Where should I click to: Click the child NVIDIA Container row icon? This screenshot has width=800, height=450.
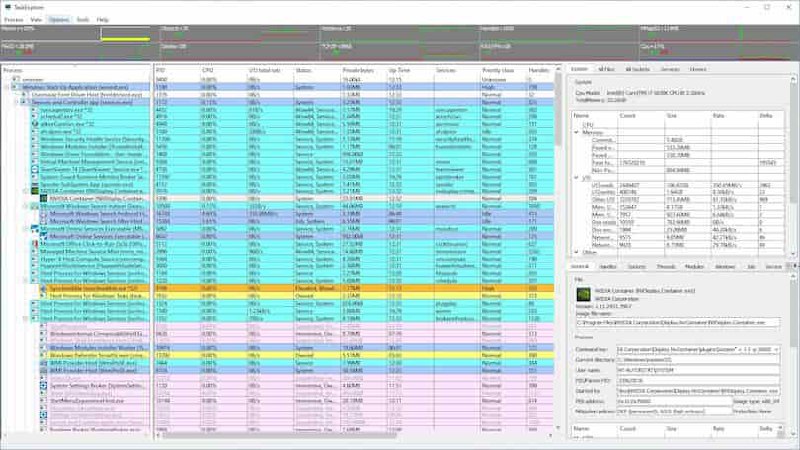point(44,199)
